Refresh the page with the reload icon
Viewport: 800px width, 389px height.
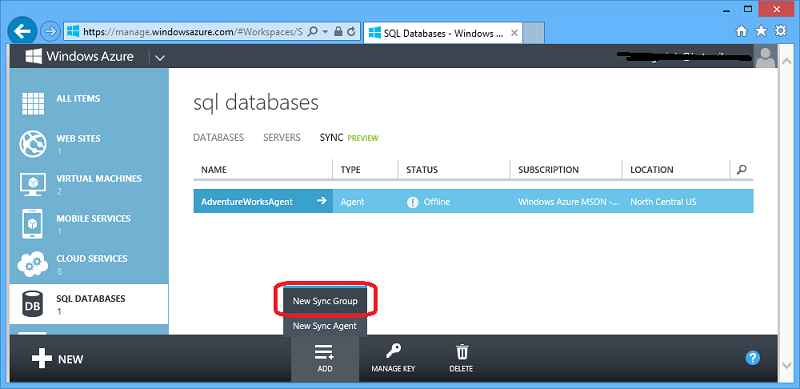351,32
